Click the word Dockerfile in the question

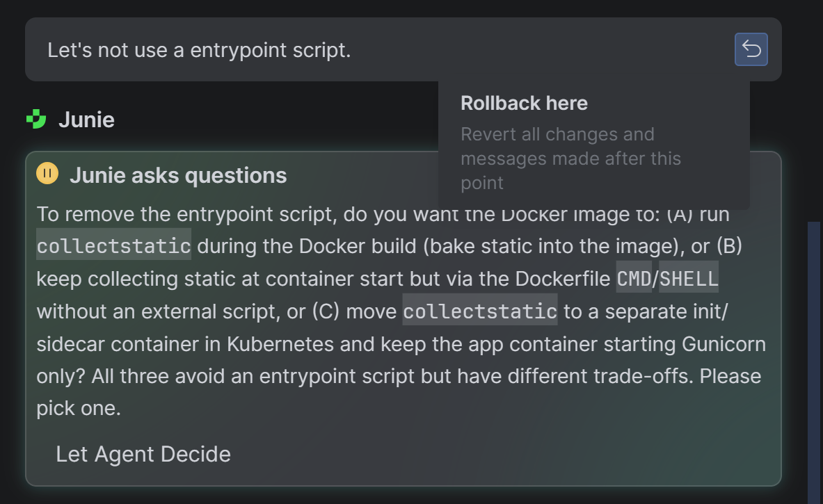pyautogui.click(x=562, y=279)
